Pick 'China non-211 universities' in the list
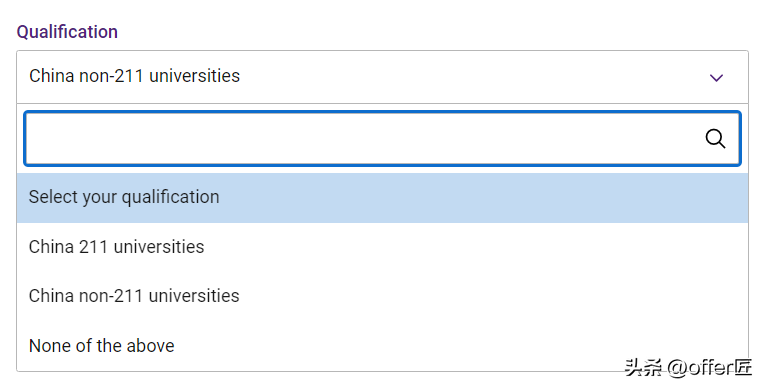Screen dimensions: 764x389 coord(382,296)
